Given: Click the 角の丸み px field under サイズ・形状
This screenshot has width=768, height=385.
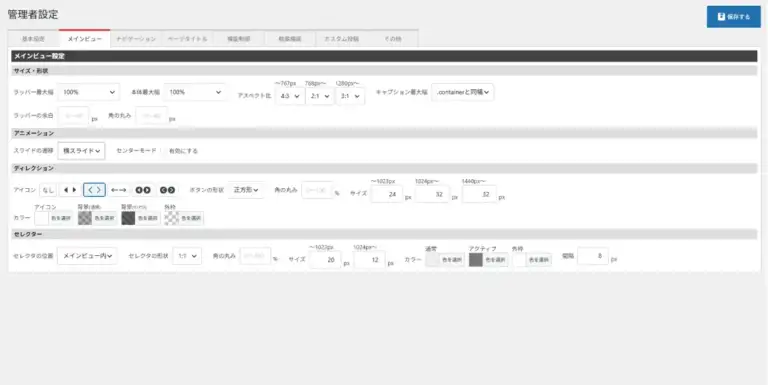Looking at the screenshot, I should click(x=151, y=116).
